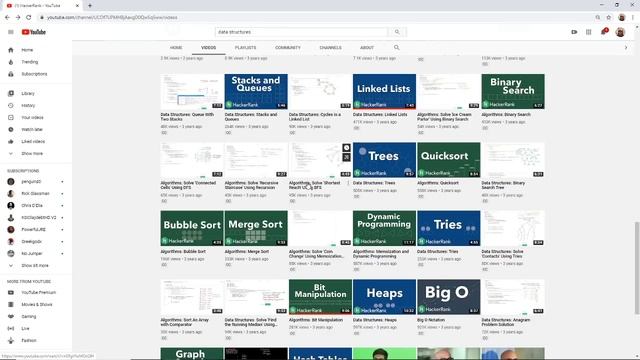Click the browser address bar
The width and height of the screenshot is (640, 360).
314,18
